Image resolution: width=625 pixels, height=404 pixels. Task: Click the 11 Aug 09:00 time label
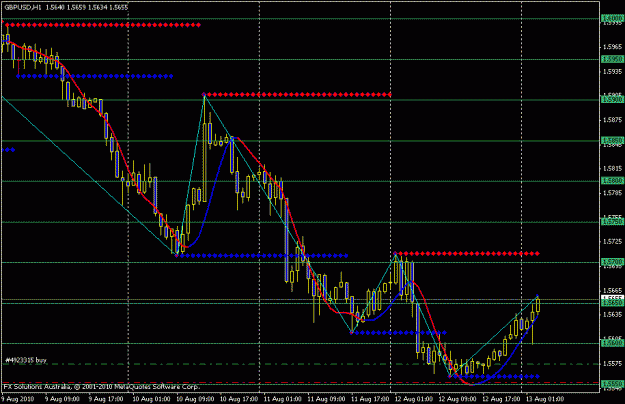point(326,399)
